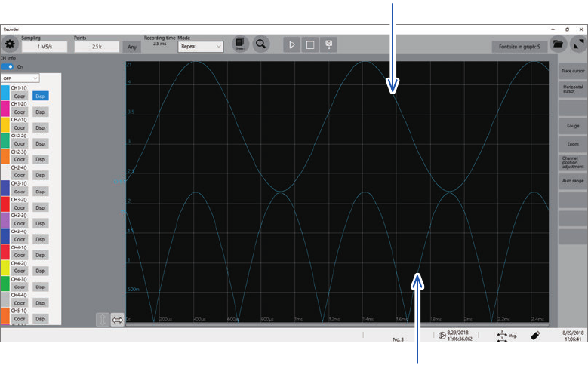Click the X-Y magnification icon in status bar
This screenshot has height=368, width=588.
(x=506, y=336)
